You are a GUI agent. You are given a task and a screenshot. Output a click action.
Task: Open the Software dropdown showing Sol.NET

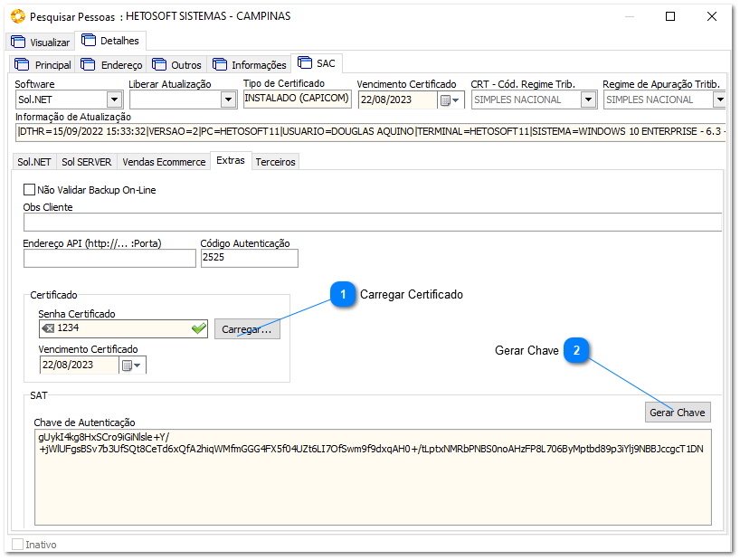(113, 100)
